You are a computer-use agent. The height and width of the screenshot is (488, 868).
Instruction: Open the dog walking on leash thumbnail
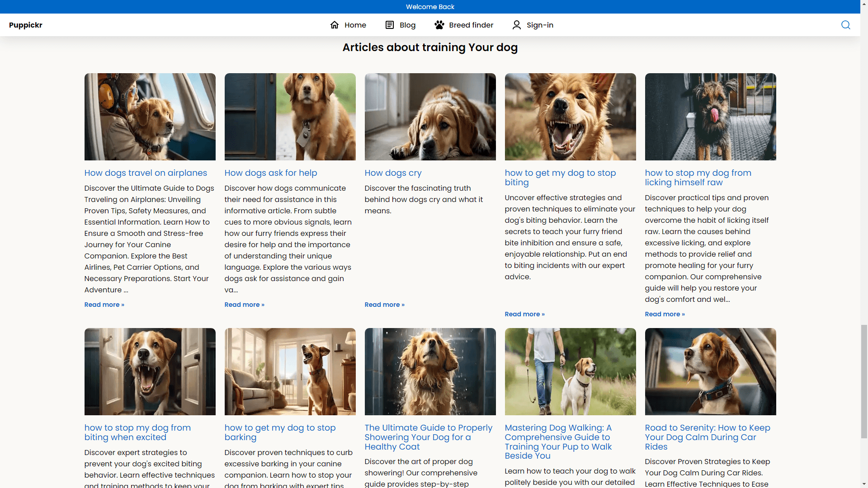[x=570, y=371]
